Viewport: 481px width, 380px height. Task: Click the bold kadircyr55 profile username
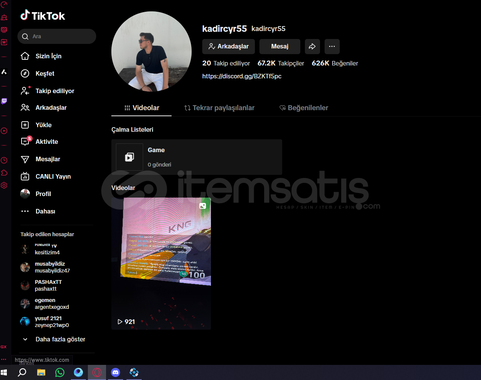point(224,29)
